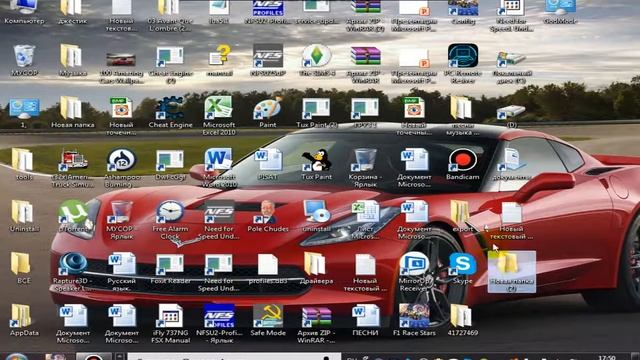Viewport: 640px width, 360px height.
Task: Open the Uninstall folder
Action: [x=24, y=216]
